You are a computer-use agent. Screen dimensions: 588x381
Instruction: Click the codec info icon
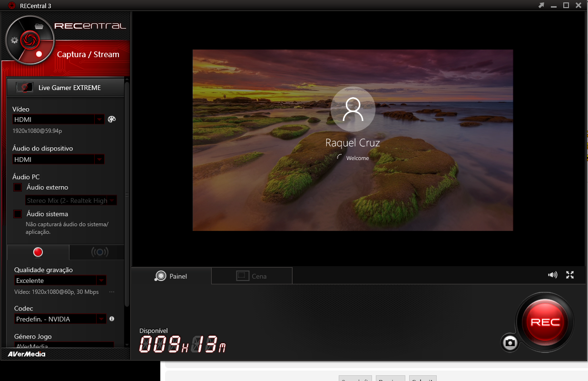[112, 319]
